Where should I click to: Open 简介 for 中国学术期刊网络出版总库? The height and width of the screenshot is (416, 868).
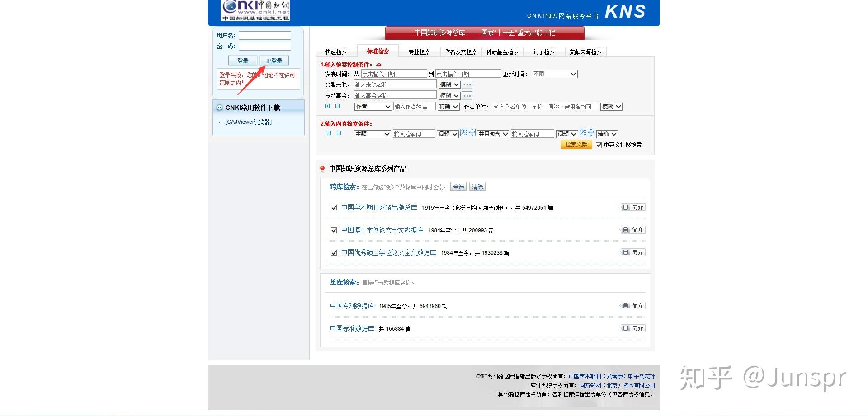click(633, 207)
